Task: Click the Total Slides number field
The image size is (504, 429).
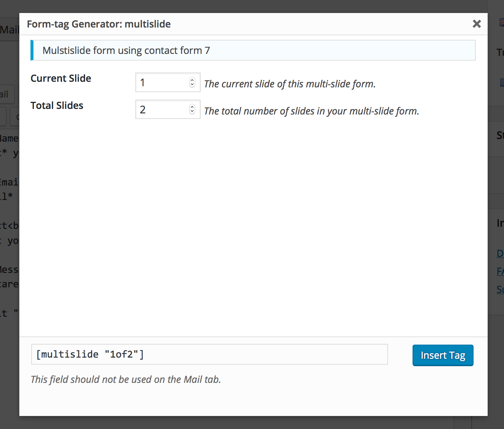Action: [x=168, y=109]
